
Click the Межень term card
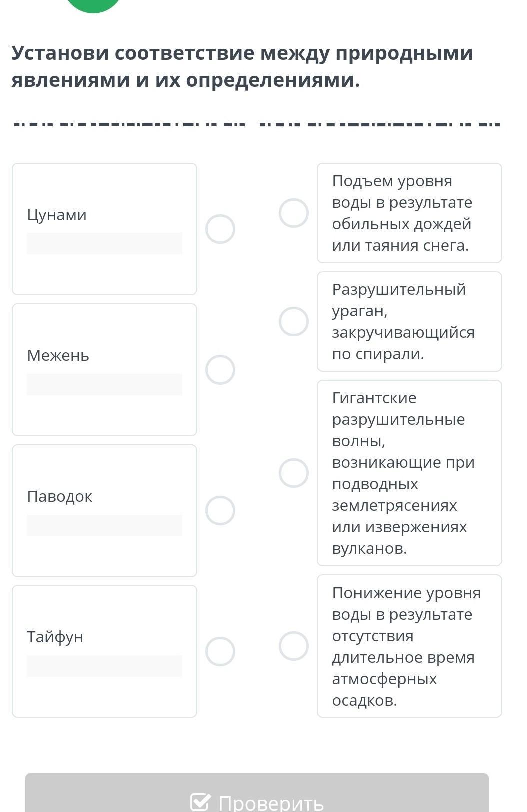tap(104, 356)
